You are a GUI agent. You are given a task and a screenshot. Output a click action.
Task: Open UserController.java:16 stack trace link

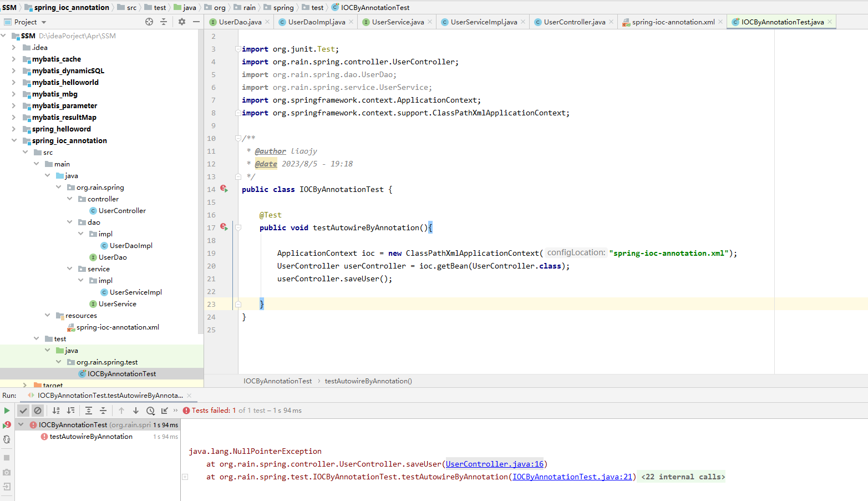[x=495, y=464]
